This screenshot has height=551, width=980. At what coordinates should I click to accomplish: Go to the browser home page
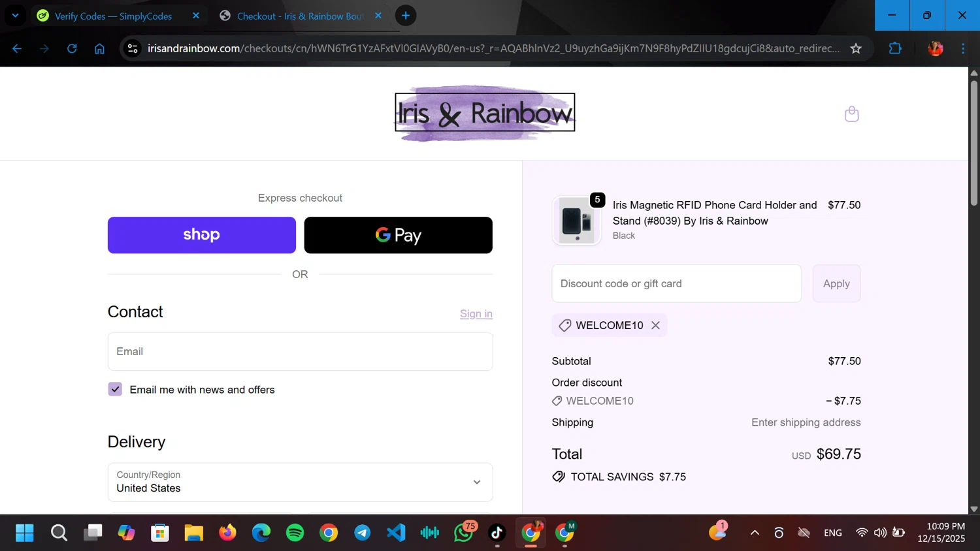pos(99,48)
